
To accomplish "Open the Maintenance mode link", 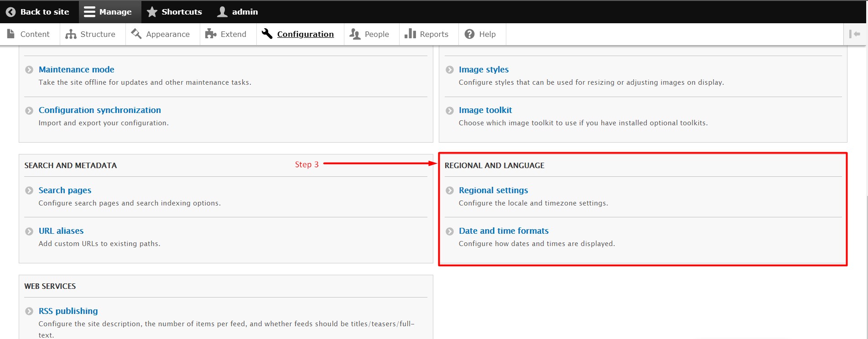I will (x=77, y=70).
